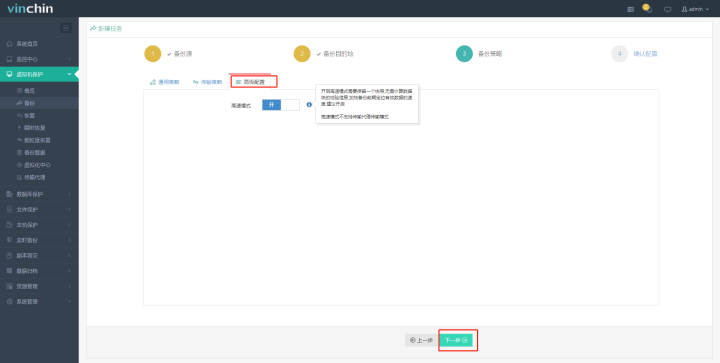Switch to the 通用策略 tab

click(x=164, y=82)
